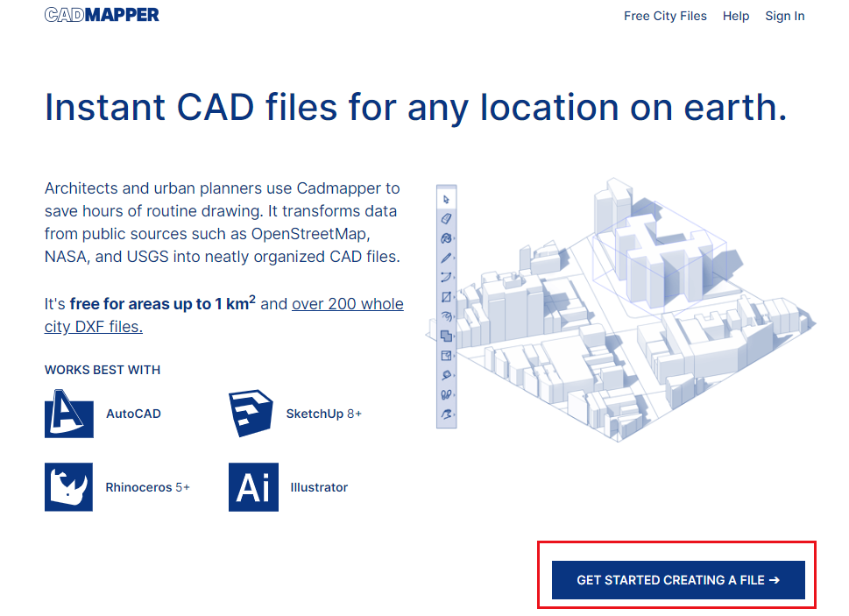Click the Rhinoceros 5+ text label

(x=148, y=488)
